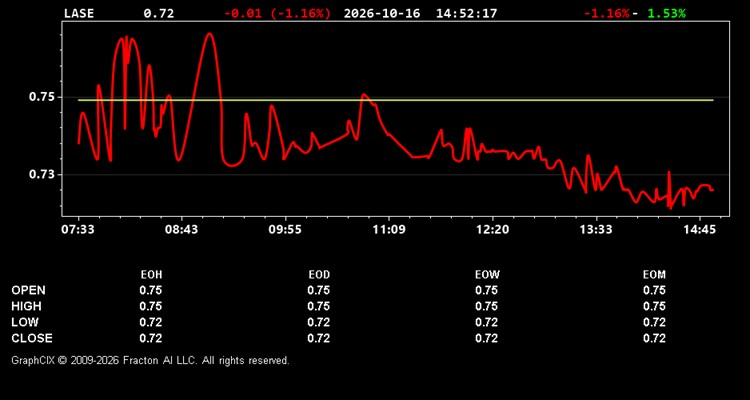Click the LASE ticker symbol

79,13
